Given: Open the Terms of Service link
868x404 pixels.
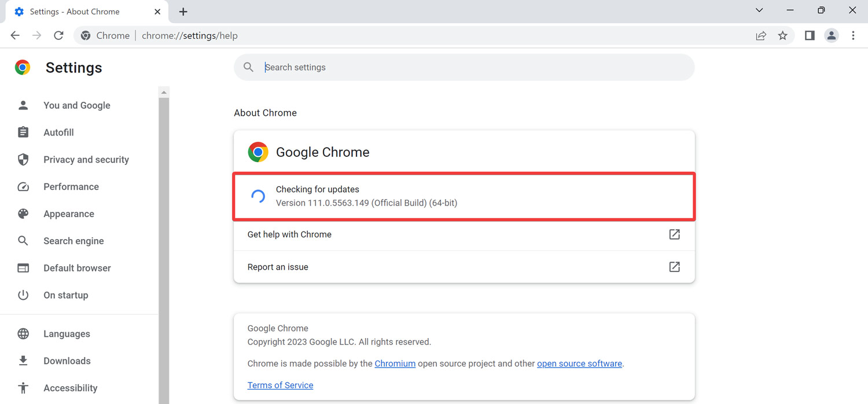Looking at the screenshot, I should coord(280,385).
